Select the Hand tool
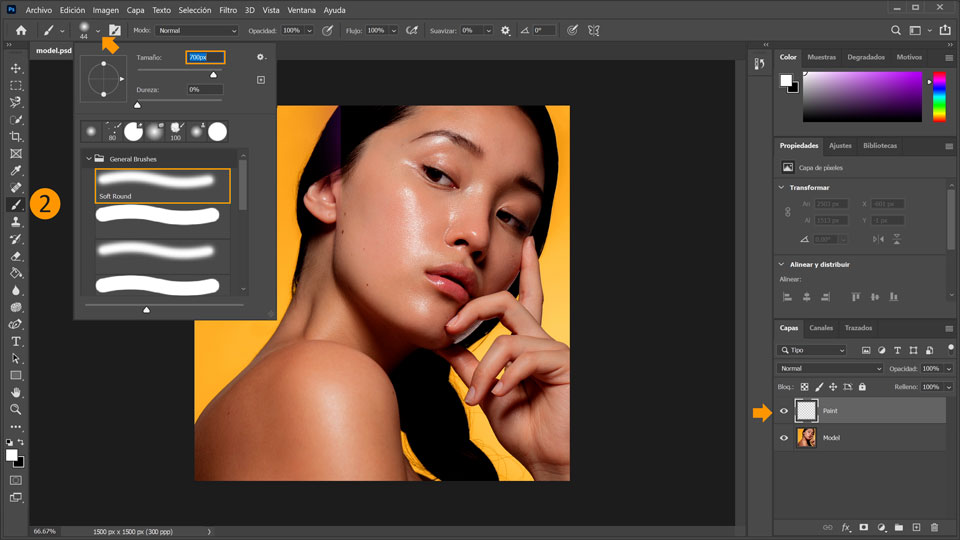The height and width of the screenshot is (540, 960). [x=16, y=392]
